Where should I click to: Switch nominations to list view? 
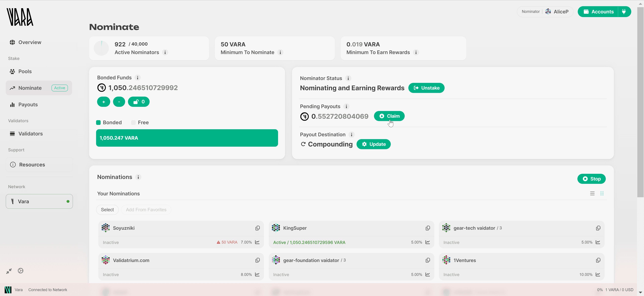click(x=592, y=193)
